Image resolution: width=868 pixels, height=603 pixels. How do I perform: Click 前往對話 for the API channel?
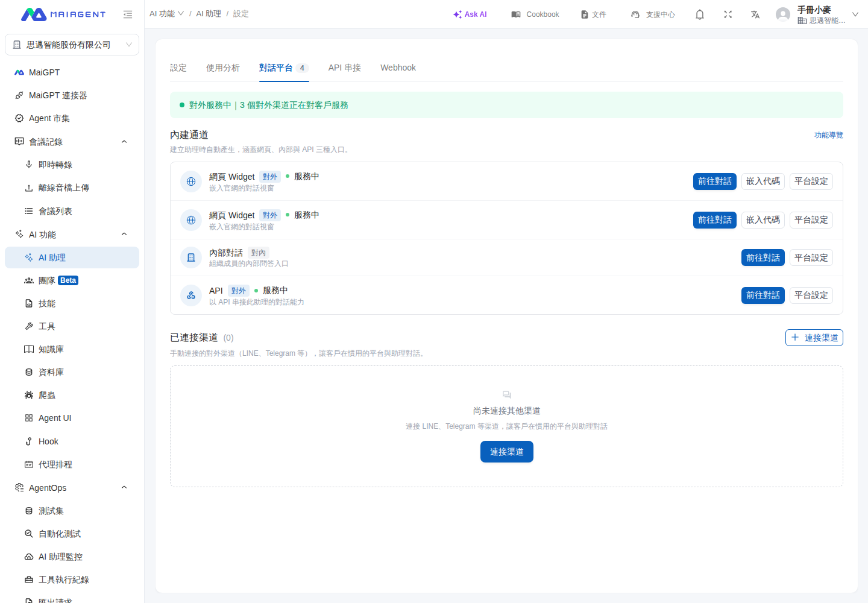[763, 295]
